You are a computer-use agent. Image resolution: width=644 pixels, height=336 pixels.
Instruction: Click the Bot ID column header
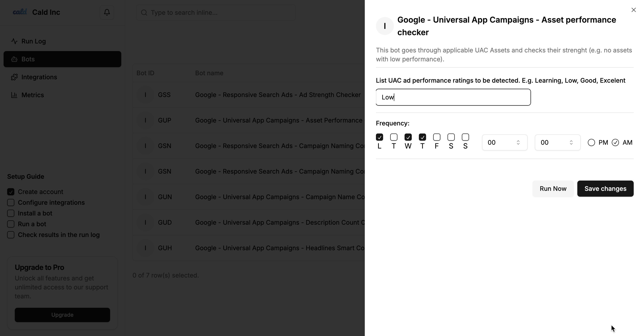coord(145,73)
